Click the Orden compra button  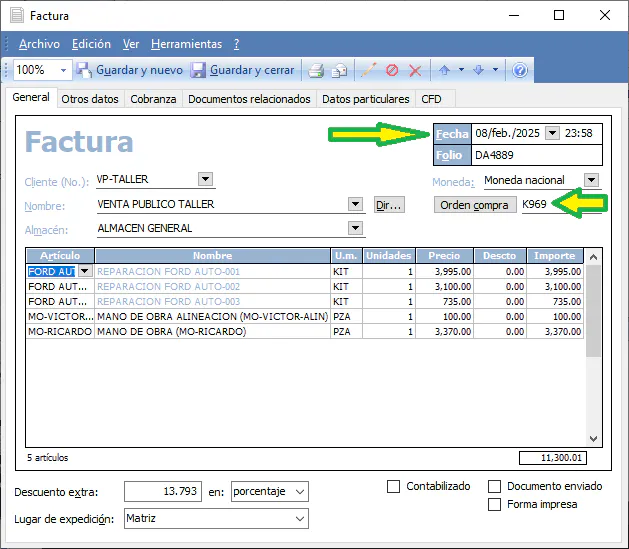pyautogui.click(x=474, y=205)
